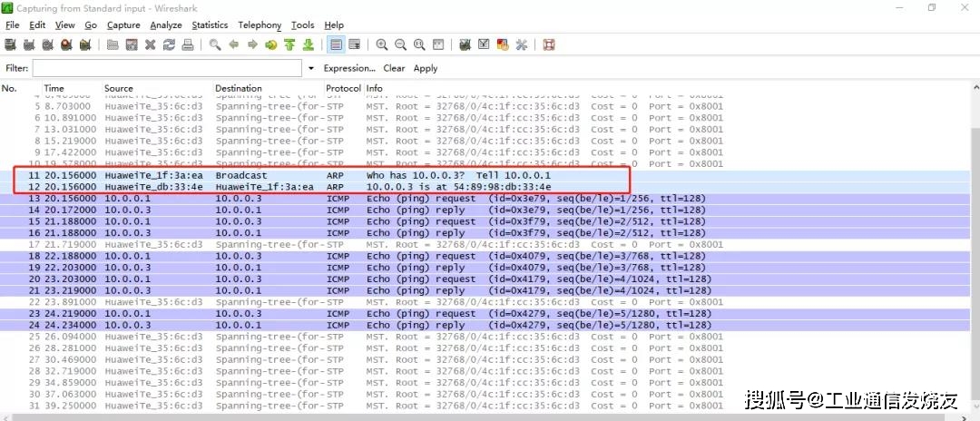Open the Statistics menu
This screenshot has width=980, height=421.
pyautogui.click(x=210, y=25)
